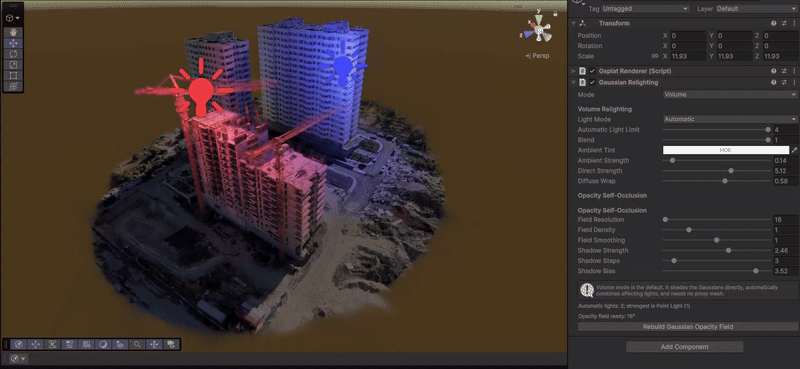Select the Move tool
This screenshot has width=800, height=369.
[x=14, y=43]
